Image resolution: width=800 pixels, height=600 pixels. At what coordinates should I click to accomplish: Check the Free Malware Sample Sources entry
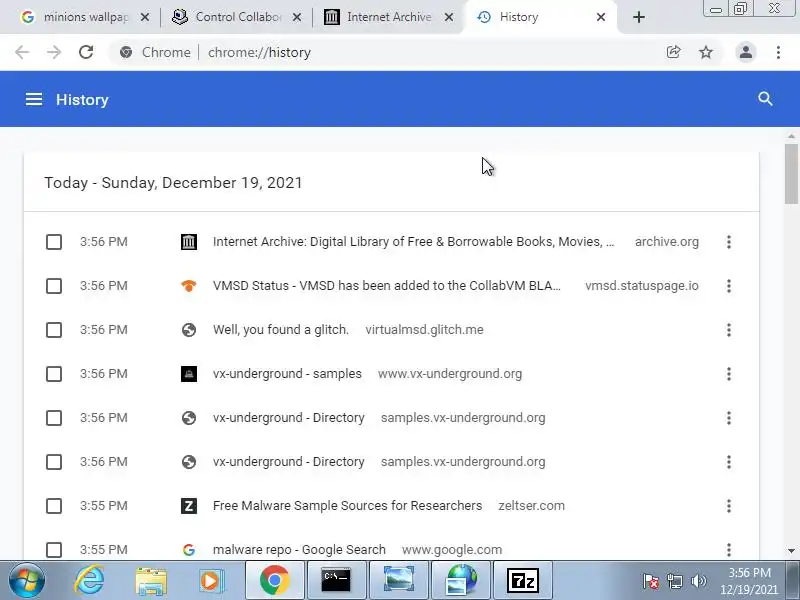pos(54,506)
